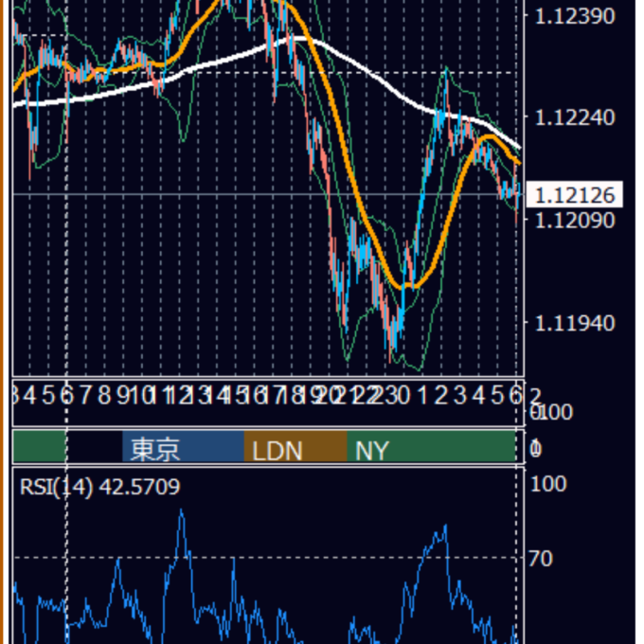Click price axis label 1.12240
Screen dimensions: 644x644
point(575,117)
